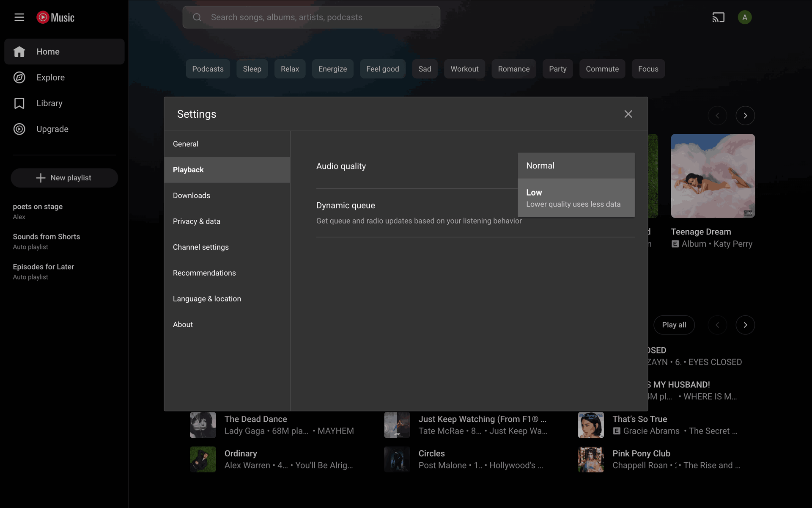
Task: Go to previous page near Play all
Action: coord(717,325)
